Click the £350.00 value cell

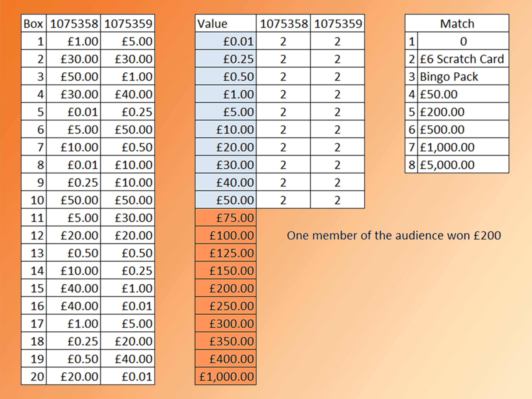coord(225,341)
